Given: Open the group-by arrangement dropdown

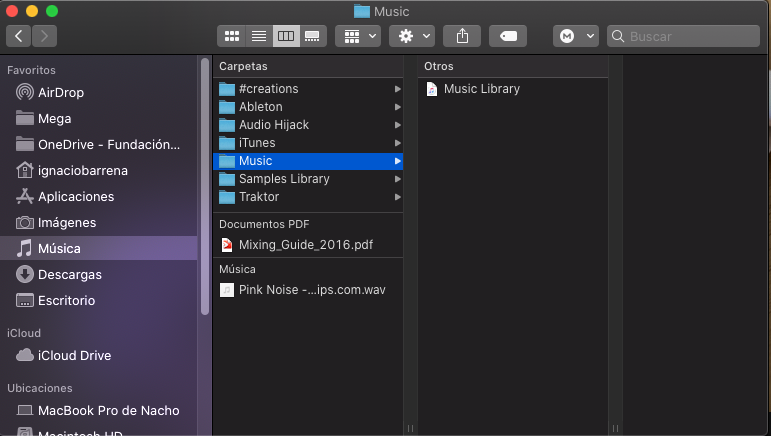Looking at the screenshot, I should coord(358,36).
